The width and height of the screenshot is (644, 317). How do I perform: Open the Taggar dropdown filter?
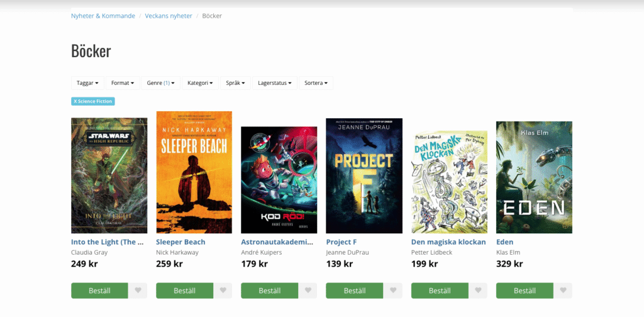point(87,83)
